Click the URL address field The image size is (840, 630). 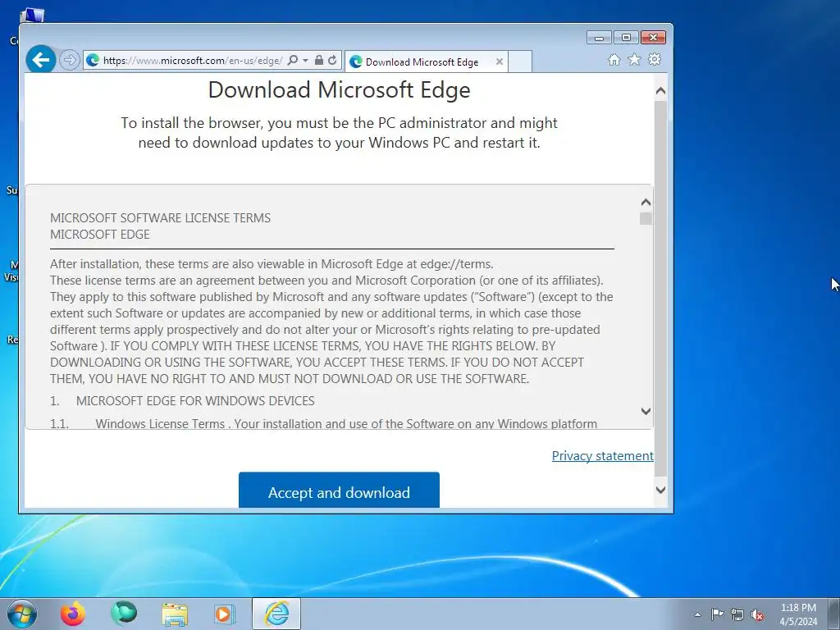pos(192,61)
